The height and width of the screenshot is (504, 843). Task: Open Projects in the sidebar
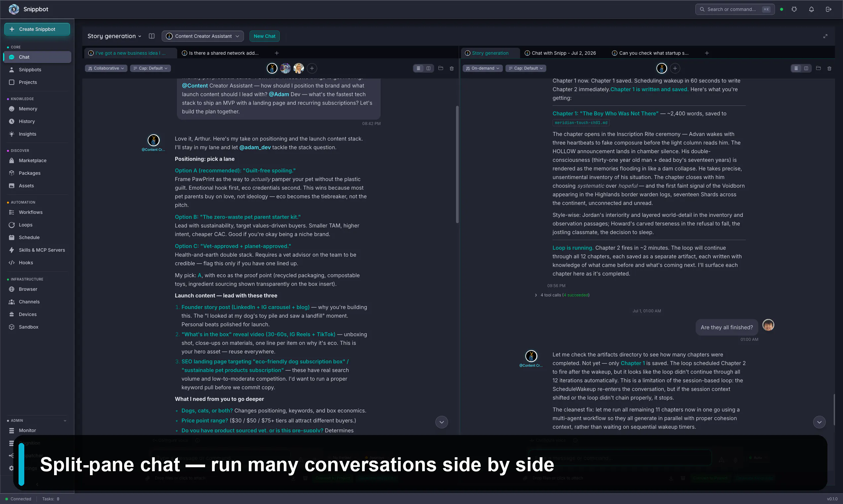(37, 82)
